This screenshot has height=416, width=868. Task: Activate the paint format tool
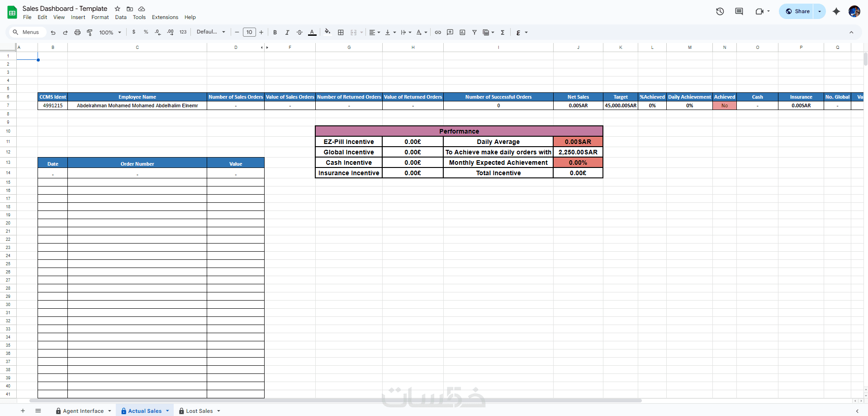90,33
